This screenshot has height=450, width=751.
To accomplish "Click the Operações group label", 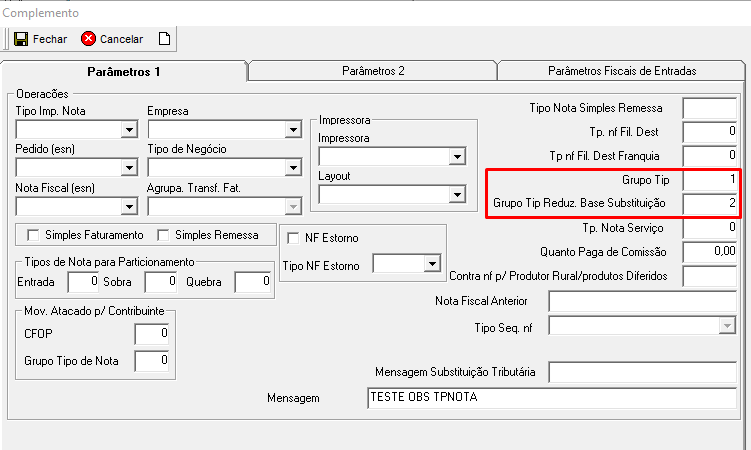I will pos(42,94).
